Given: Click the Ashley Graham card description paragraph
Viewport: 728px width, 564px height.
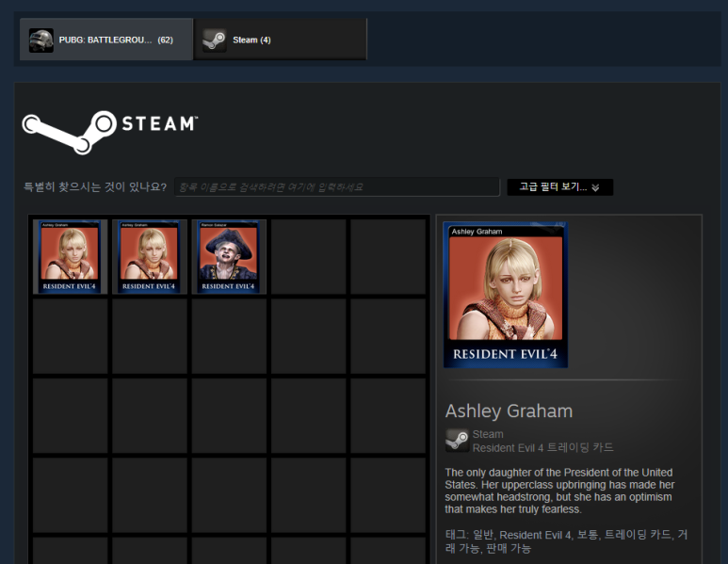Looking at the screenshot, I should pos(559,491).
